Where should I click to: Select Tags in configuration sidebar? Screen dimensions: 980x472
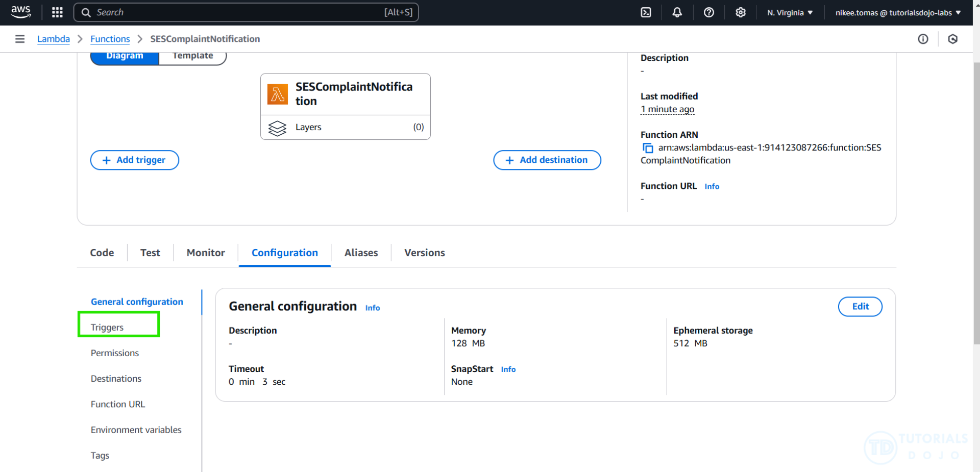click(x=100, y=455)
